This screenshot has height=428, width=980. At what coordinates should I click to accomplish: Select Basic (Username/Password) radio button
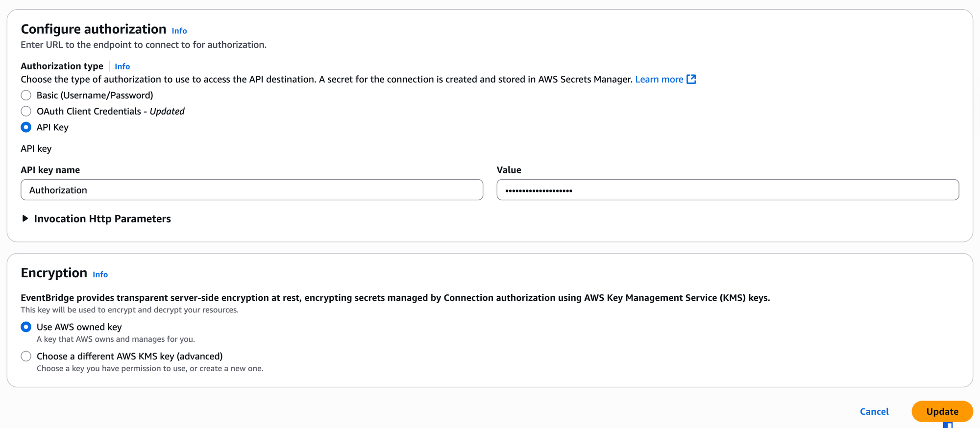(x=26, y=95)
